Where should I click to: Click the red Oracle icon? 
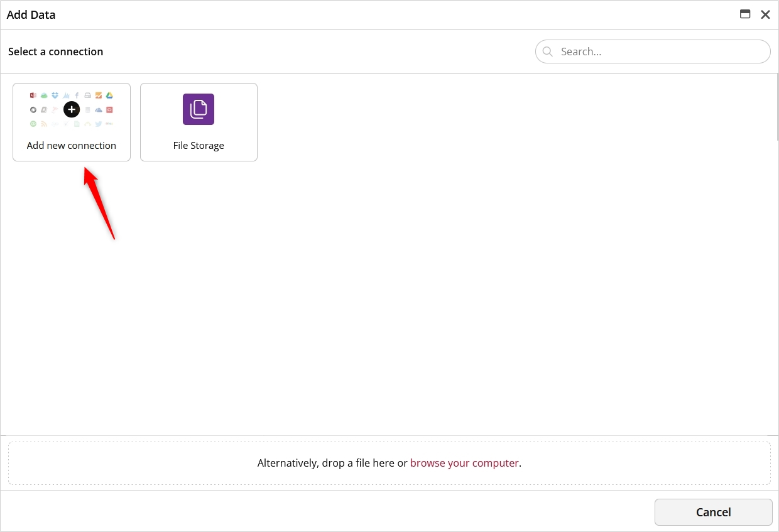pos(109,110)
